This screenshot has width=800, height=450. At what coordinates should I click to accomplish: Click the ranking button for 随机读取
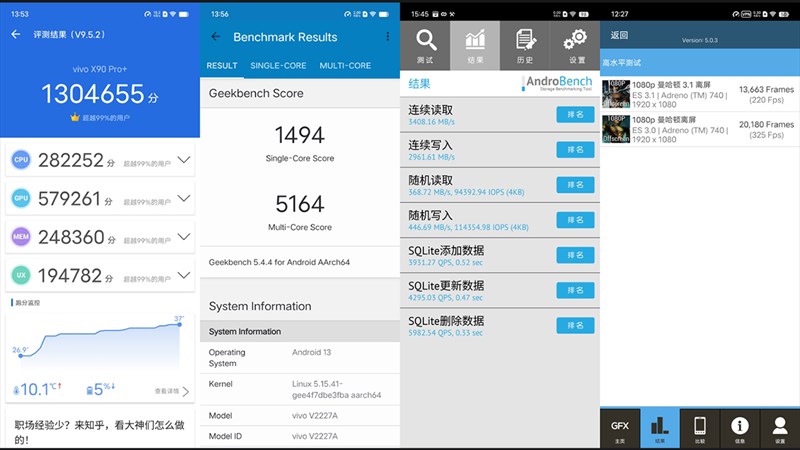pyautogui.click(x=575, y=185)
